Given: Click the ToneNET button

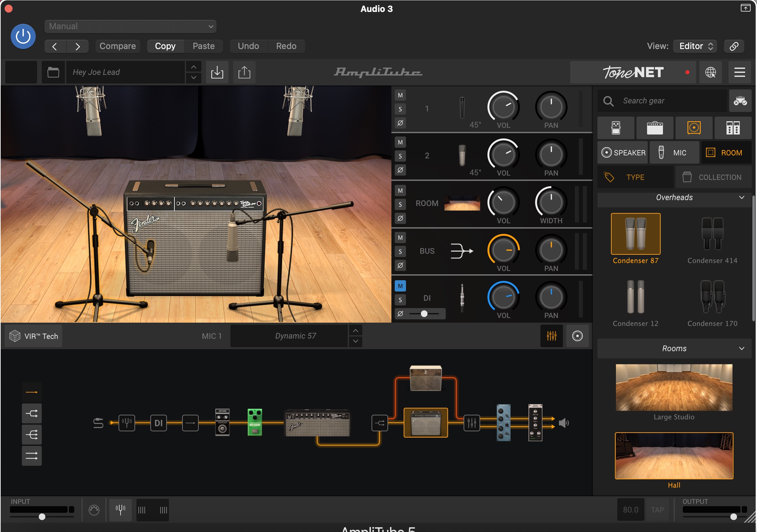Looking at the screenshot, I should [x=633, y=72].
